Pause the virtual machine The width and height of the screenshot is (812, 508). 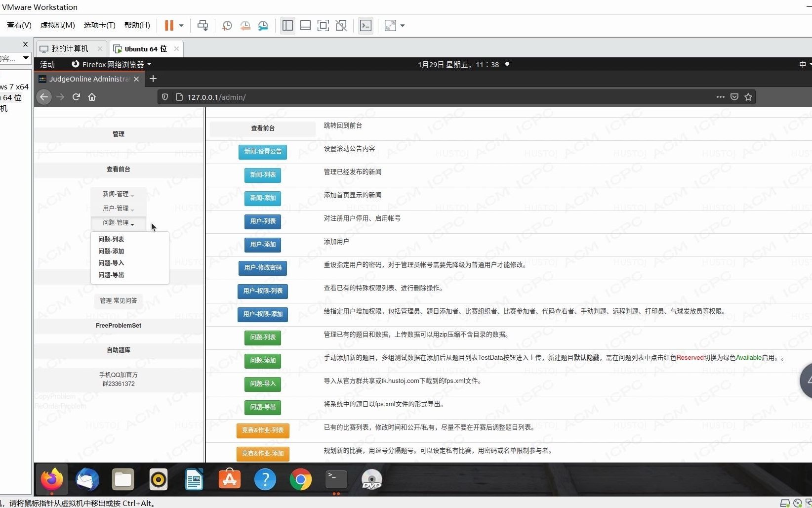(x=169, y=25)
